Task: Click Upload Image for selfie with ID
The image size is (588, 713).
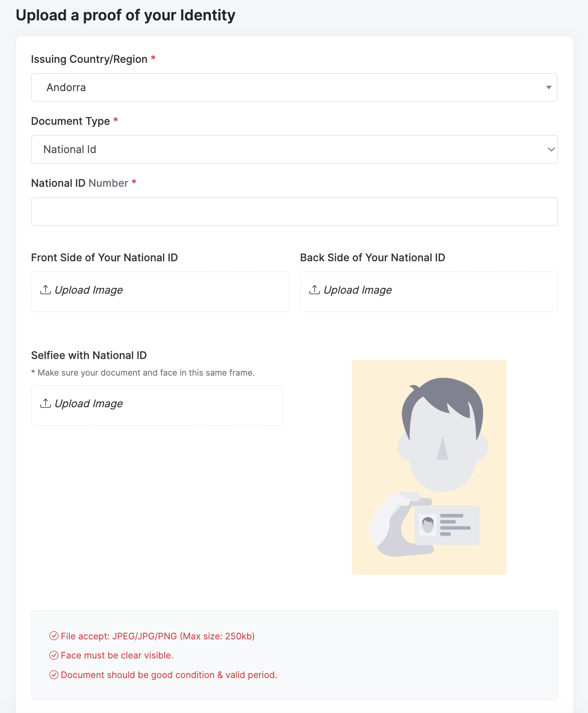Action: [x=89, y=404]
